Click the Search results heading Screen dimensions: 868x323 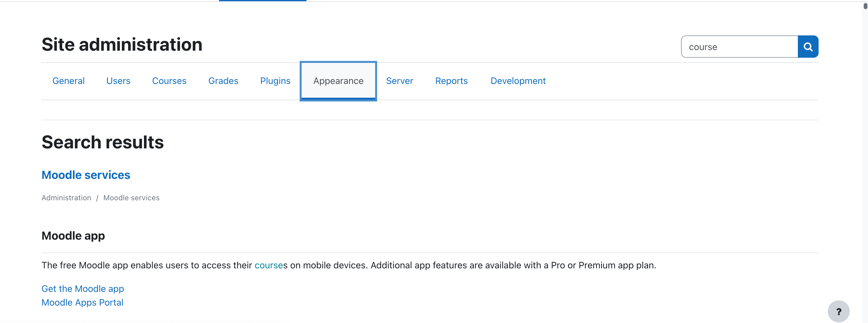(102, 142)
